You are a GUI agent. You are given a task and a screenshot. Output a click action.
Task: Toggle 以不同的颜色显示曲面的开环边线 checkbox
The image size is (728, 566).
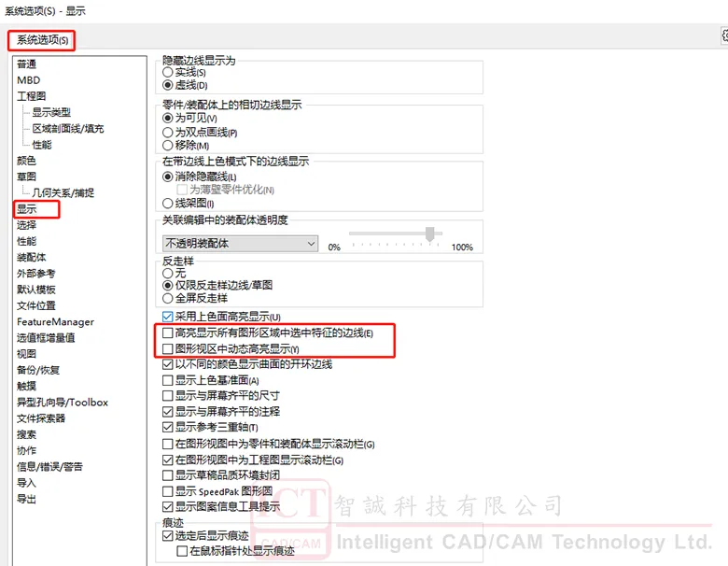tap(168, 364)
